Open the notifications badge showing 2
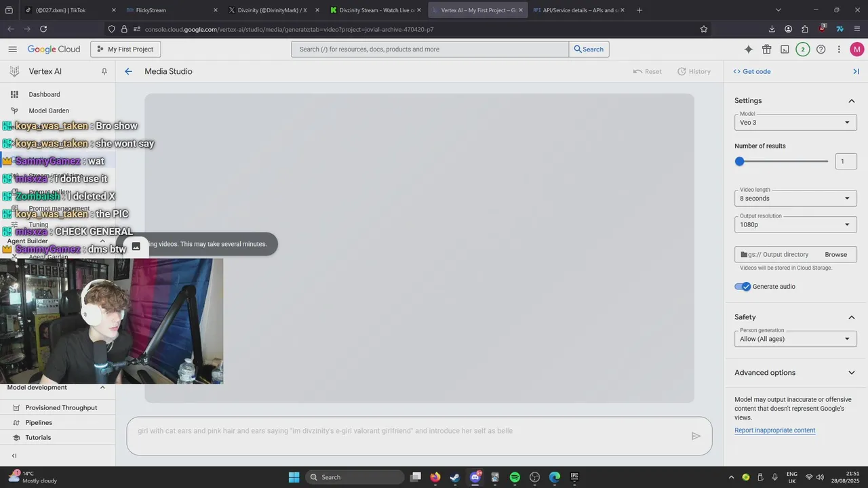 coord(803,49)
